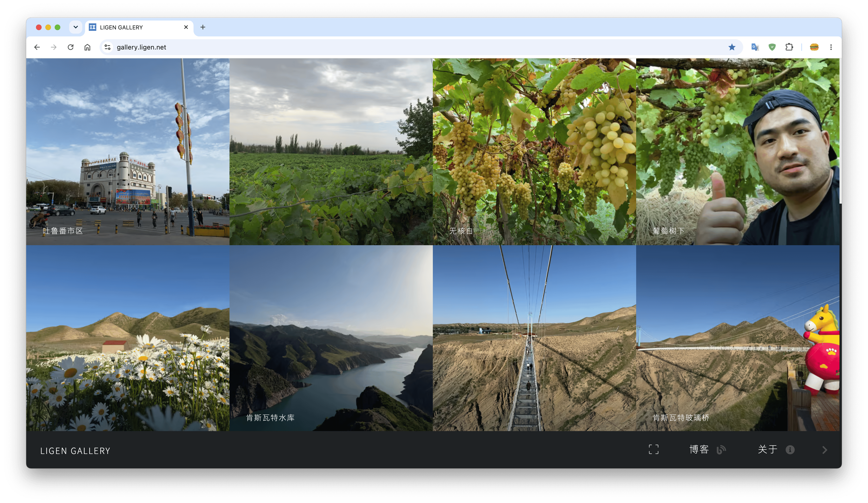Open a new browser tab
This screenshot has width=868, height=503.
tap(203, 27)
